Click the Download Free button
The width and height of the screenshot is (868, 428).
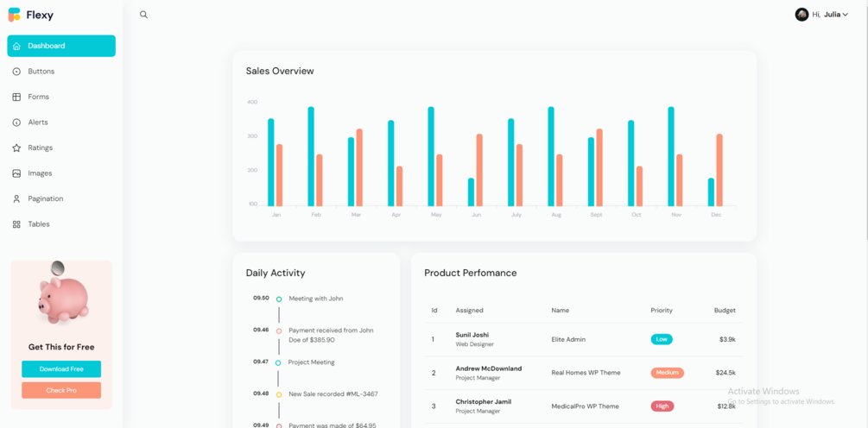coord(61,368)
